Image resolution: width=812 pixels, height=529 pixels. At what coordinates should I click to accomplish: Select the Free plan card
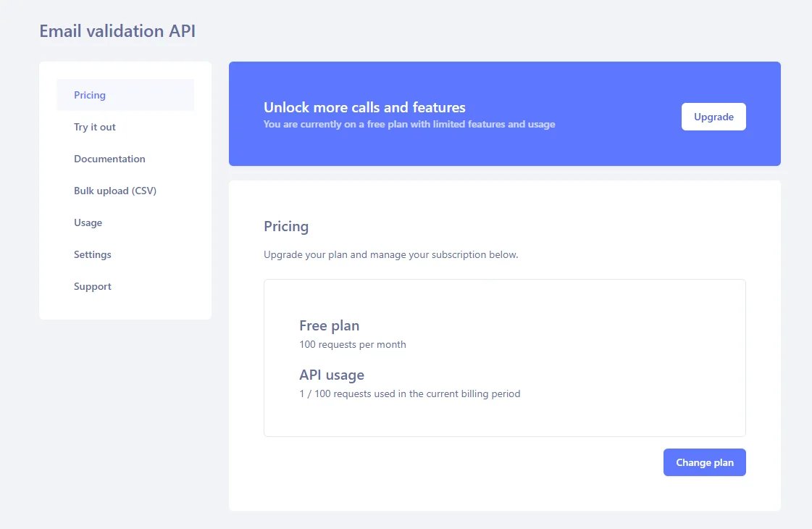click(x=505, y=357)
